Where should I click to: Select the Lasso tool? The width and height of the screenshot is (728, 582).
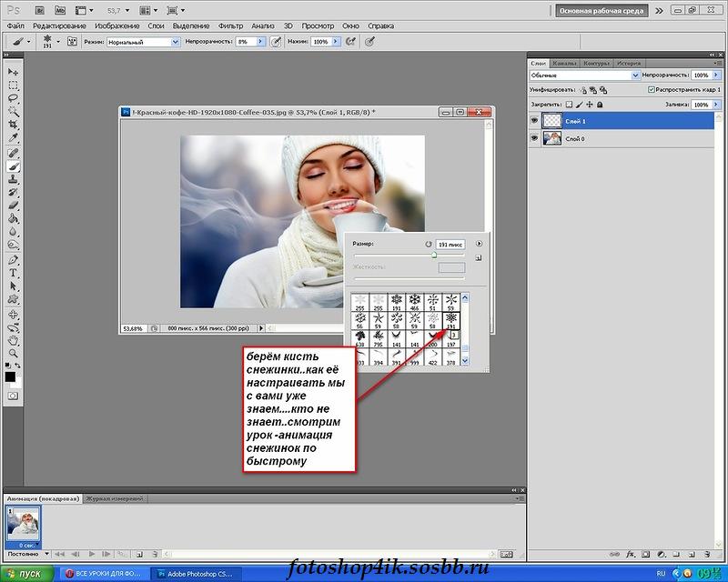14,97
